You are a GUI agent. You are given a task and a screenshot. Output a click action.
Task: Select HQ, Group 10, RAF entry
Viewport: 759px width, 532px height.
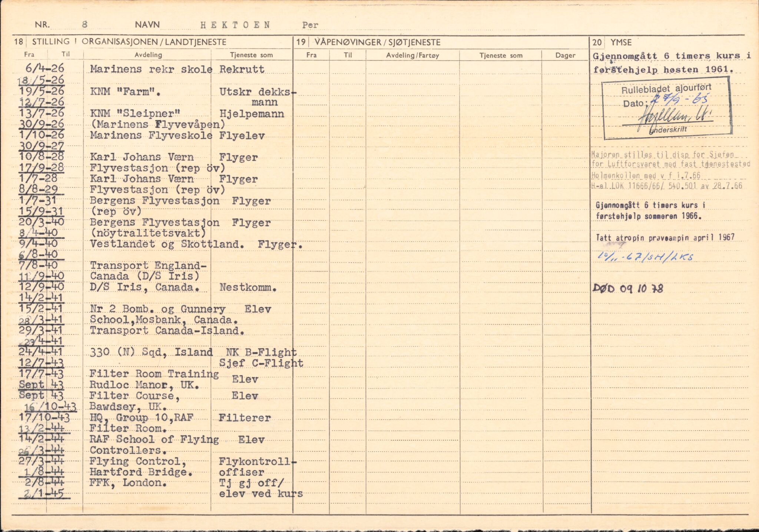point(141,417)
